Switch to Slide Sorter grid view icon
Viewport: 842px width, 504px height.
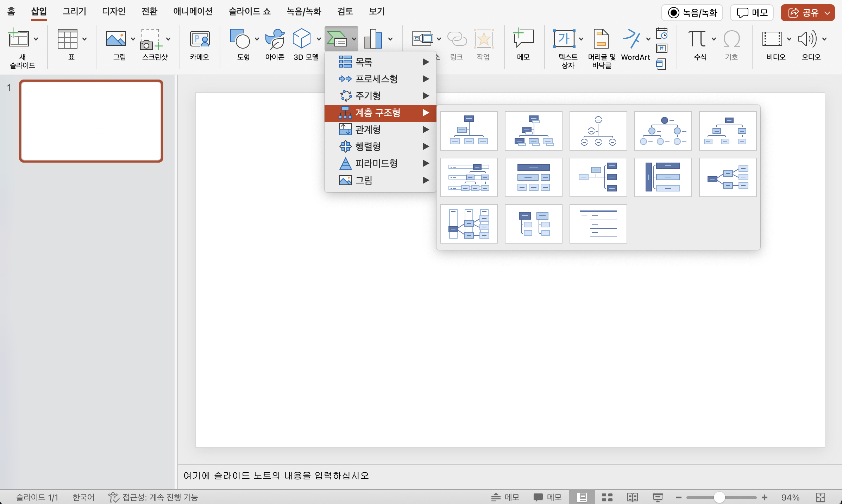click(x=607, y=497)
